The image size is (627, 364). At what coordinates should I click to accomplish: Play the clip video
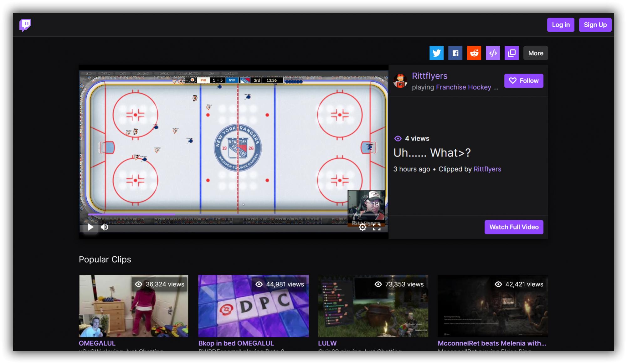click(90, 227)
